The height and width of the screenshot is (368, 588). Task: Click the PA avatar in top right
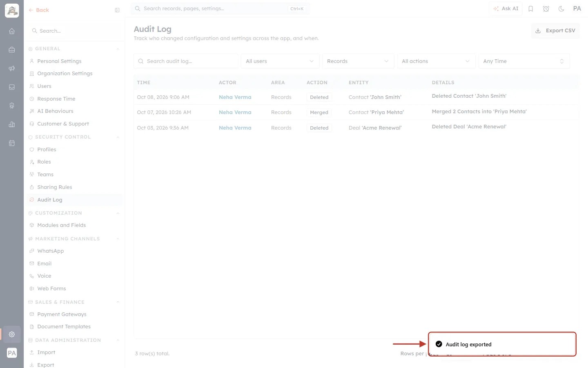577,9
